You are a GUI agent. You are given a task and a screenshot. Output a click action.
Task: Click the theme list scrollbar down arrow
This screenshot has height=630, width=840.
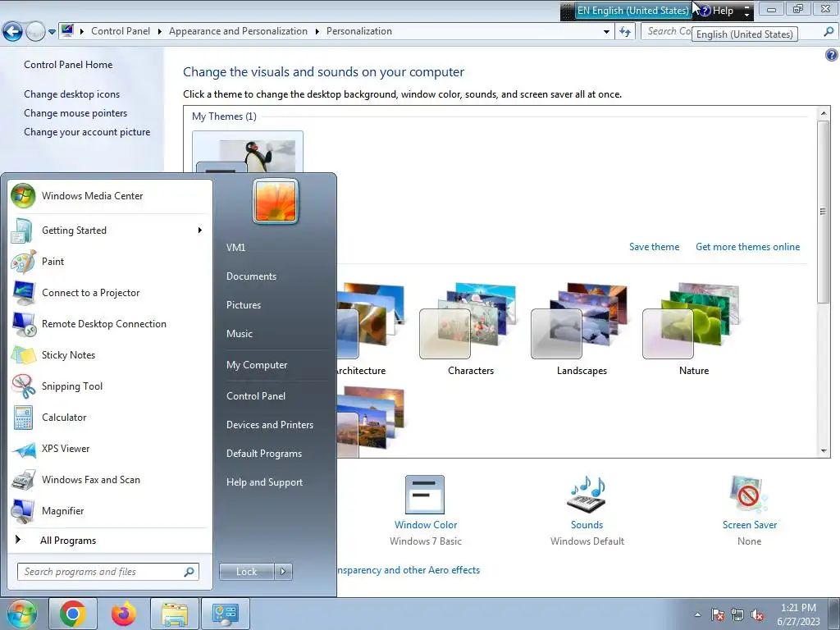[824, 451]
